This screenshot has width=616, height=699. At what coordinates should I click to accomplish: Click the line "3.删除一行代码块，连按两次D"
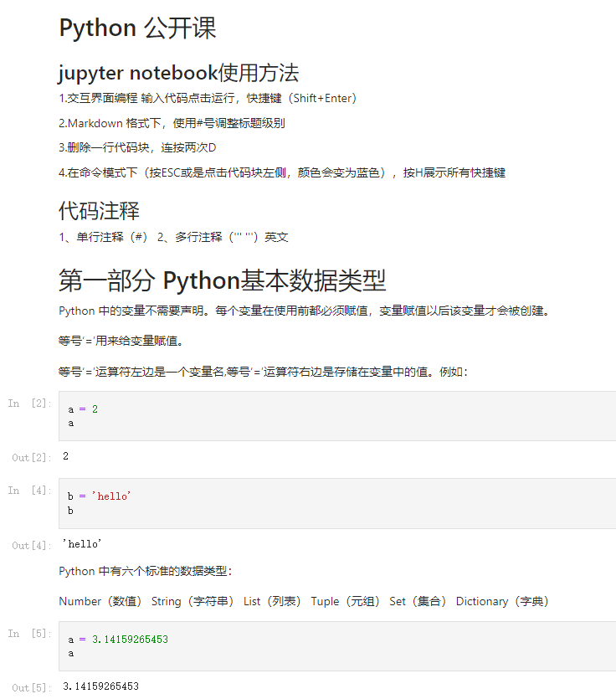pyautogui.click(x=137, y=147)
